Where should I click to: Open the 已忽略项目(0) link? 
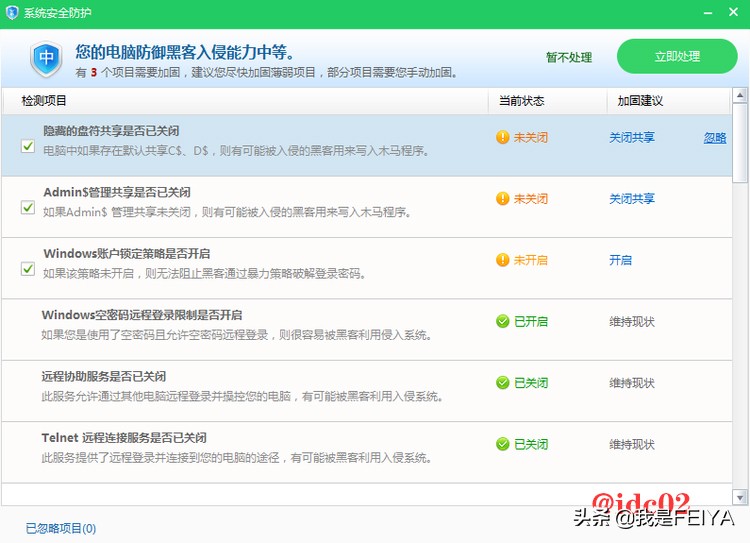pos(61,528)
